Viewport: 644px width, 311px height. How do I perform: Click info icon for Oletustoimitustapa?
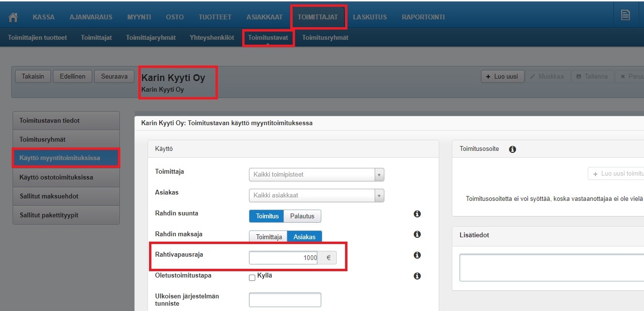(x=416, y=276)
